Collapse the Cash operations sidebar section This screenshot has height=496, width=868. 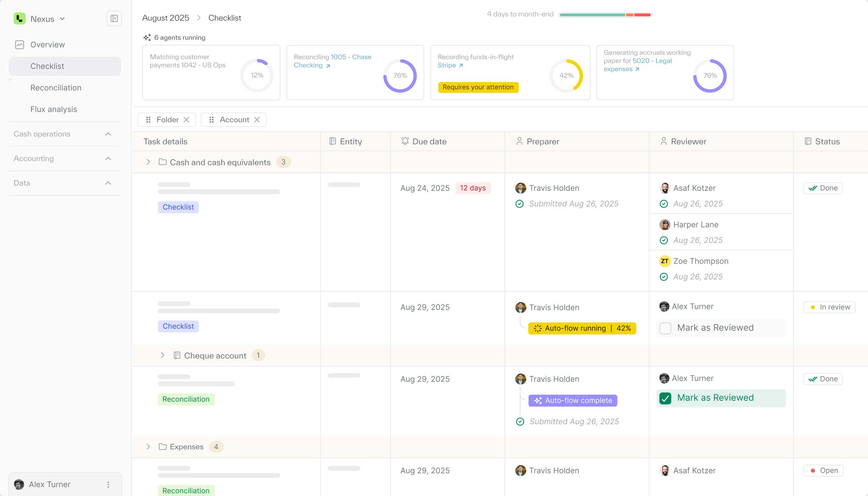coord(108,134)
